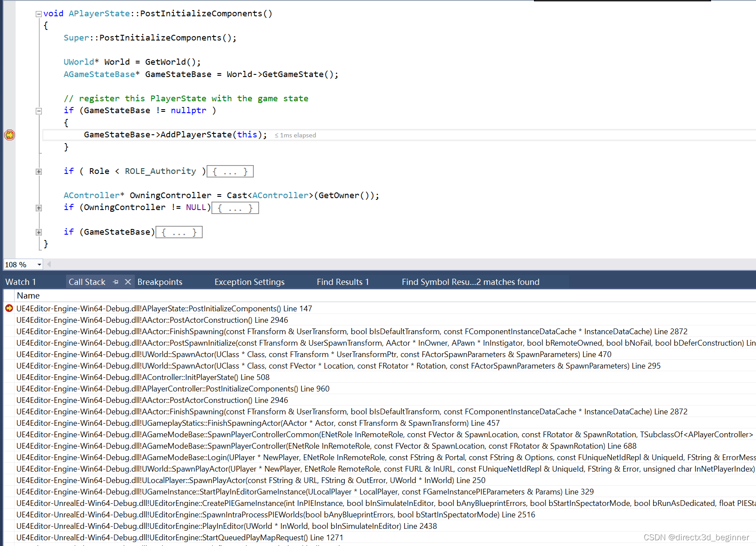The height and width of the screenshot is (546, 756).
Task: Select UEditorEngine::StartQueuedPlayMapRequest Line 1271 frame
Action: [180, 538]
